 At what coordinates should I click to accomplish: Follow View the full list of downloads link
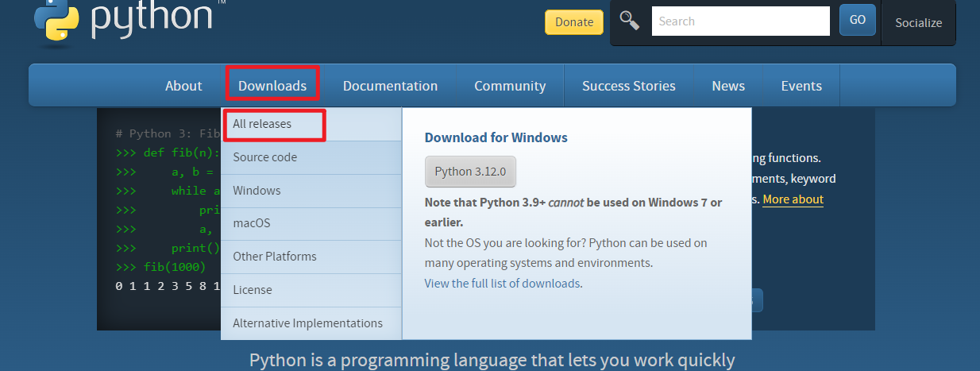point(502,284)
